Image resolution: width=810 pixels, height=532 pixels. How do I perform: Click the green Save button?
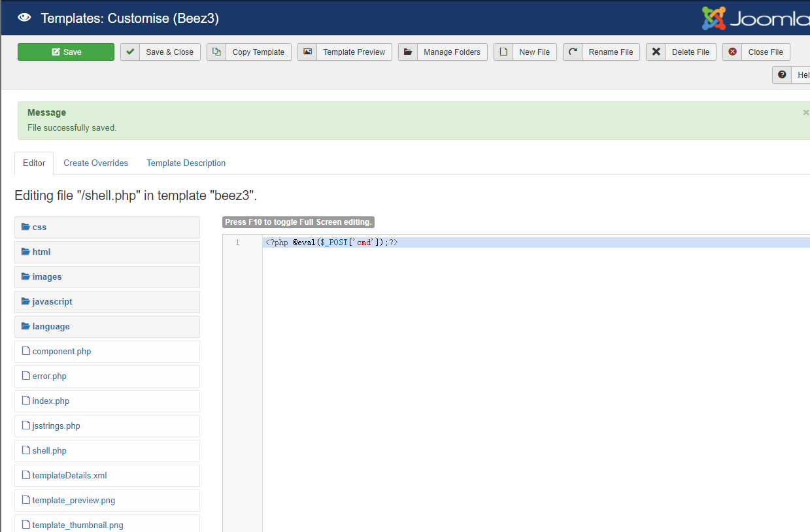click(x=66, y=52)
